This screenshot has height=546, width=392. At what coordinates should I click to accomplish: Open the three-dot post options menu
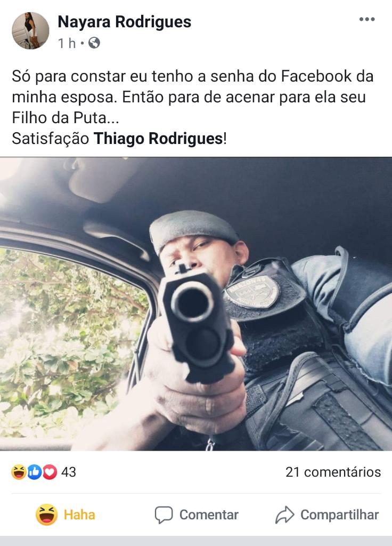367,19
